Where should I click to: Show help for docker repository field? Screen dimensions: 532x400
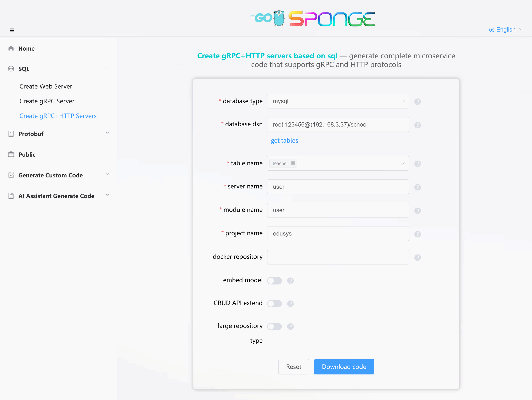point(417,257)
